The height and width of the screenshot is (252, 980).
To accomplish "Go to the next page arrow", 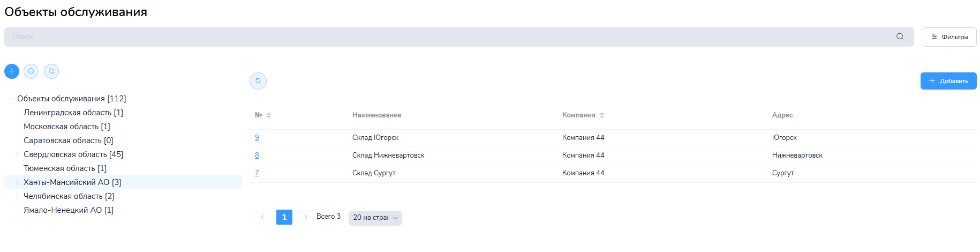I will [x=306, y=217].
